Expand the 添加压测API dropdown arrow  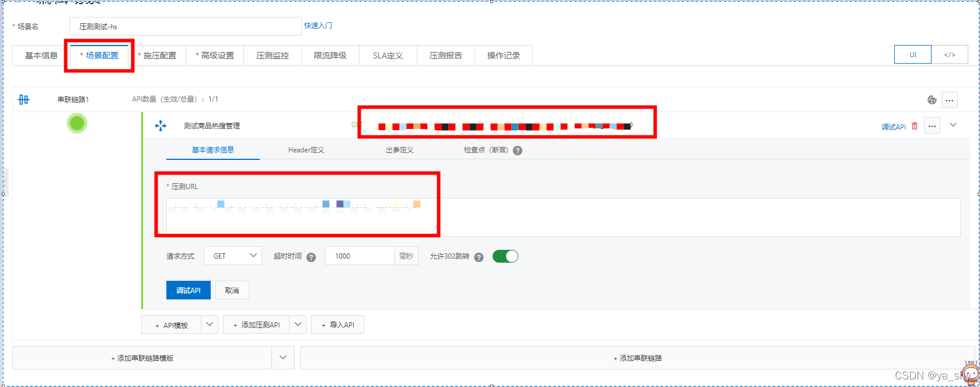[x=298, y=325]
